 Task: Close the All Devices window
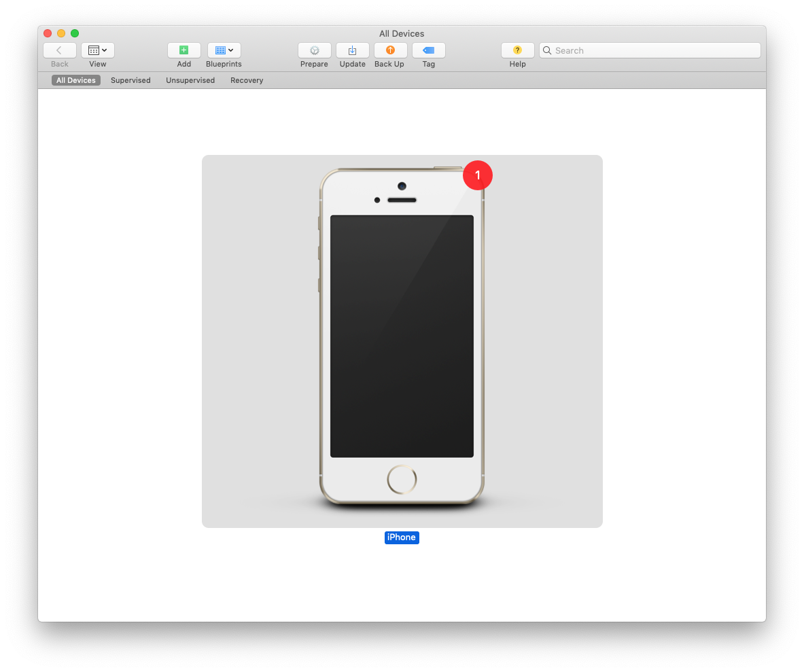click(48, 33)
